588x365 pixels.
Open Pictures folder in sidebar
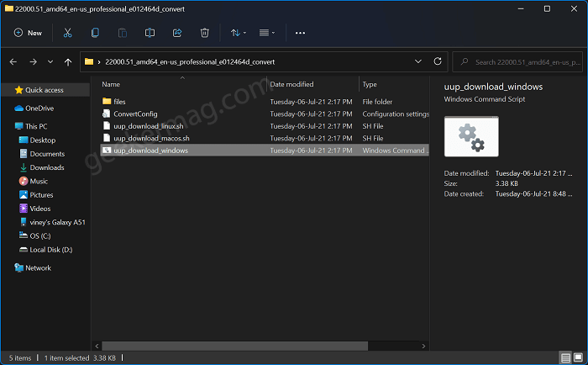pos(36,195)
